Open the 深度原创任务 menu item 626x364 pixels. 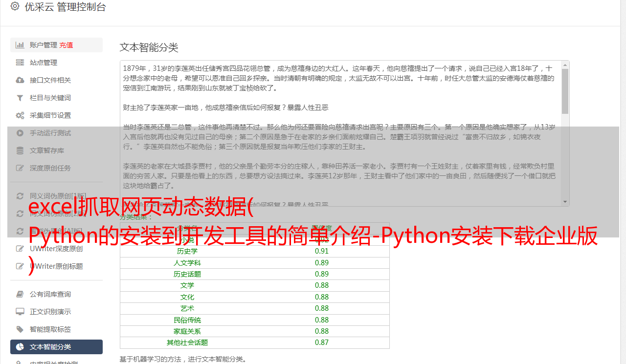[x=50, y=168]
